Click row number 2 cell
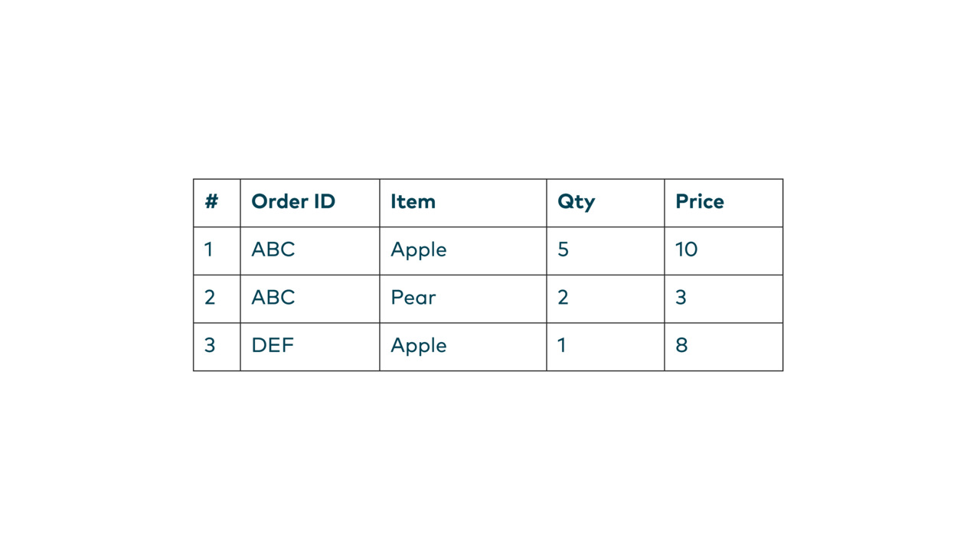 tap(217, 298)
